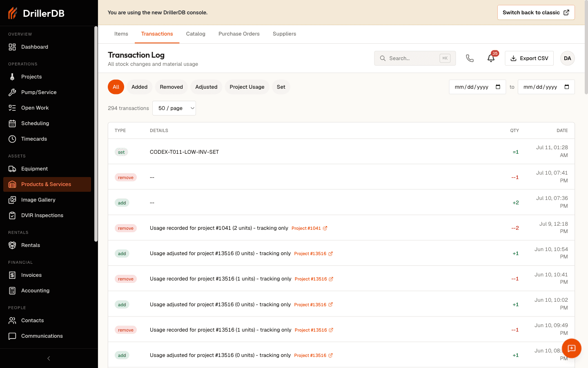Open Equipment truck item
588x368 pixels.
point(47,169)
